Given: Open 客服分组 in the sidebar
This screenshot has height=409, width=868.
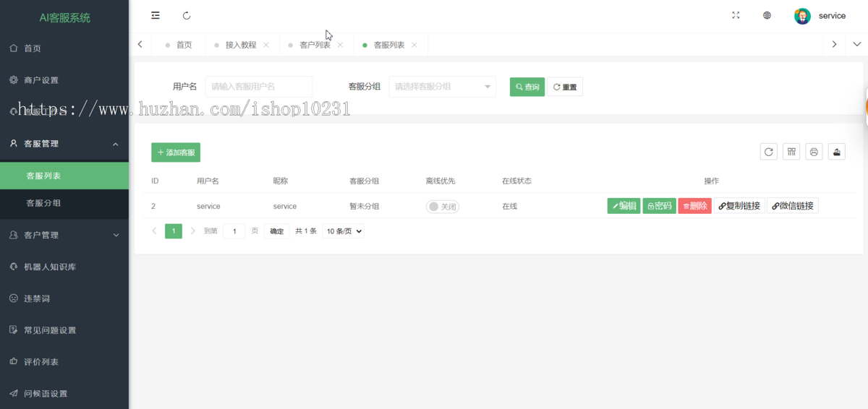Looking at the screenshot, I should pyautogui.click(x=64, y=203).
